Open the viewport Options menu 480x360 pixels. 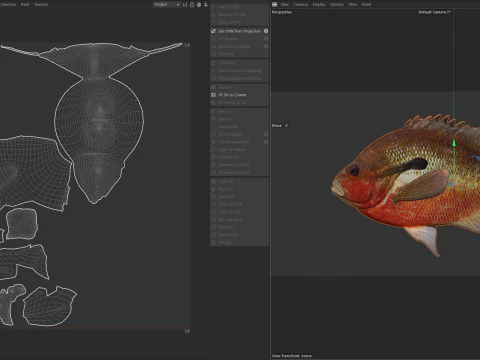click(x=337, y=4)
